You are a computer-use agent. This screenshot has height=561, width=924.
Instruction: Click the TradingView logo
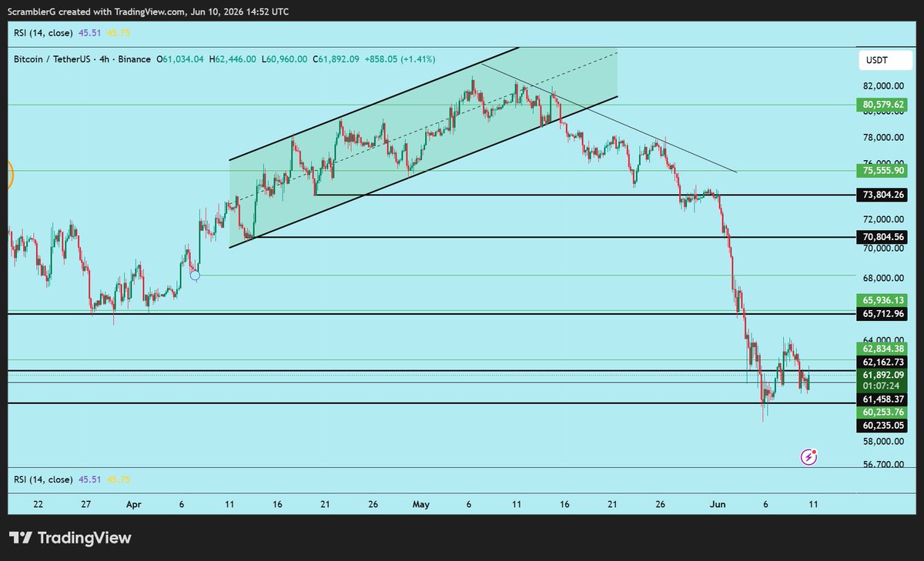70,538
